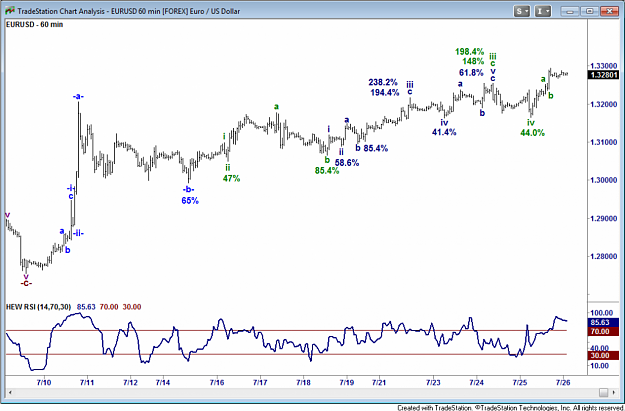
Task: Click the chart scrollbar right arrow
Action: (614, 393)
